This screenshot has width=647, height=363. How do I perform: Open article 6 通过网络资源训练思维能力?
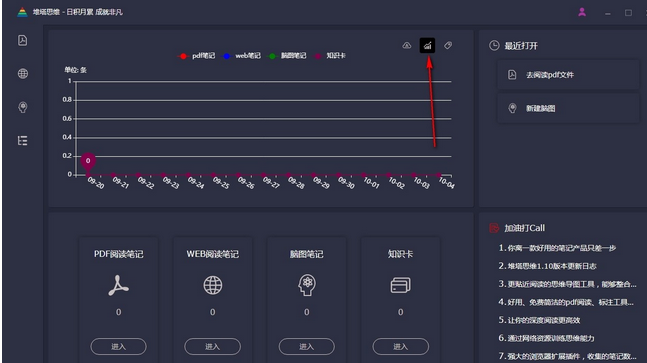point(546,338)
